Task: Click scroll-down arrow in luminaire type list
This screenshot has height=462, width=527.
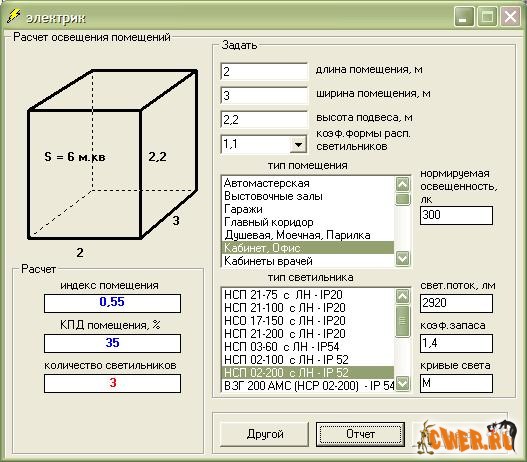Action: (x=403, y=383)
